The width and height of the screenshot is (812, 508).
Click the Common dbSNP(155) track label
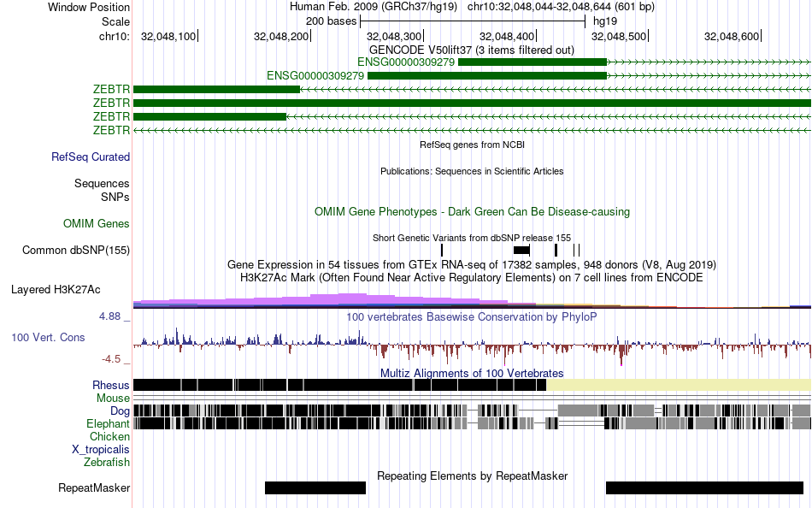click(x=76, y=251)
